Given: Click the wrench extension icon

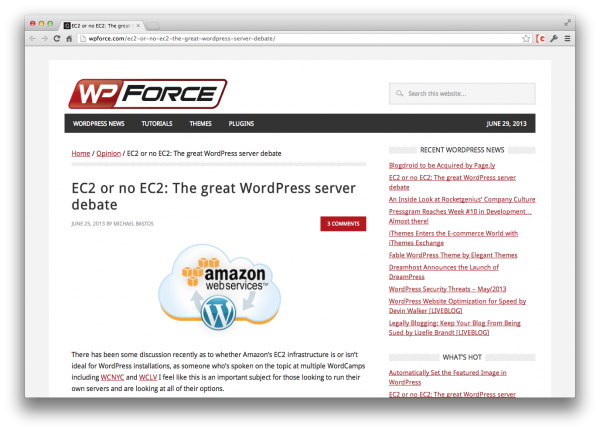Looking at the screenshot, I should (x=554, y=39).
